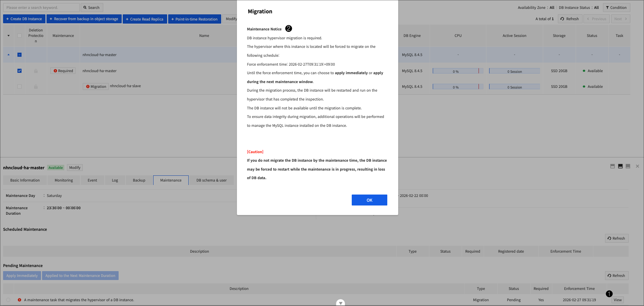Click the session bar of nhncloud-ha-master
The image size is (644, 306).
(514, 71)
